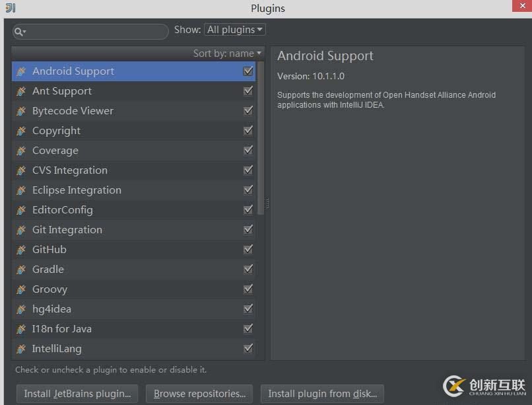This screenshot has width=532, height=405.
Task: Click the plugin icon beside I18n for Java
Action: coord(21,329)
